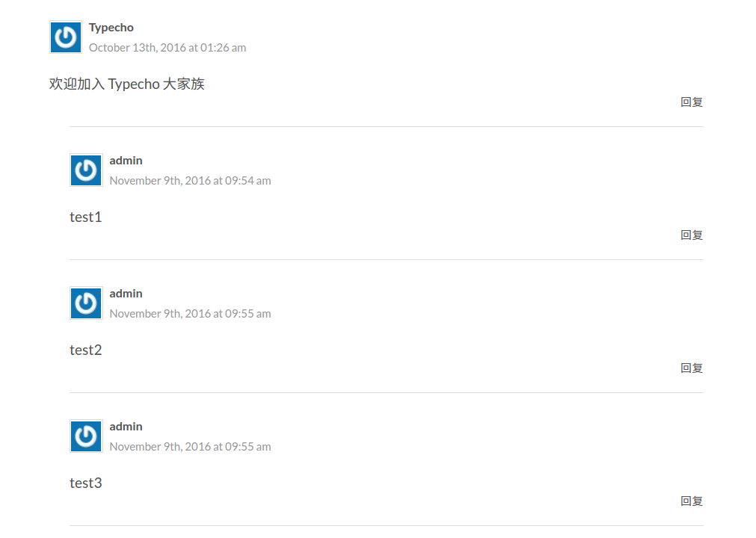Click the avatar on the test2 comment
Image resolution: width=756 pixels, height=538 pixels.
click(86, 303)
